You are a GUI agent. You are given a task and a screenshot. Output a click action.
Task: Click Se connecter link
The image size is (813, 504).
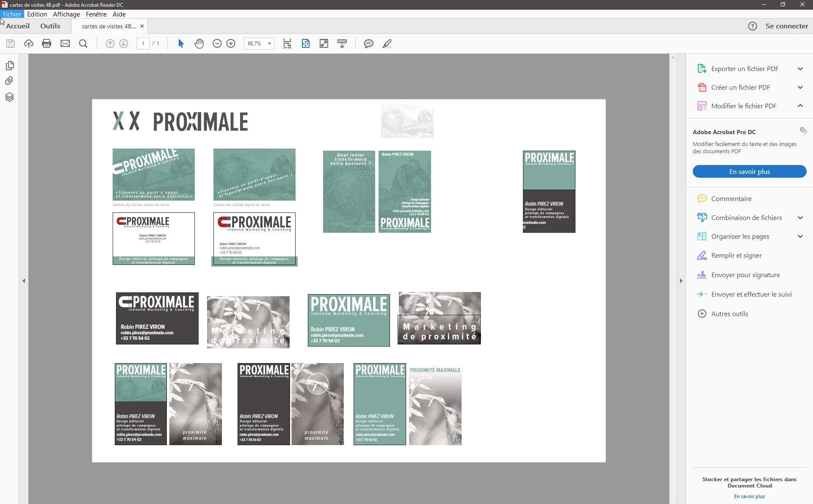pyautogui.click(x=786, y=26)
